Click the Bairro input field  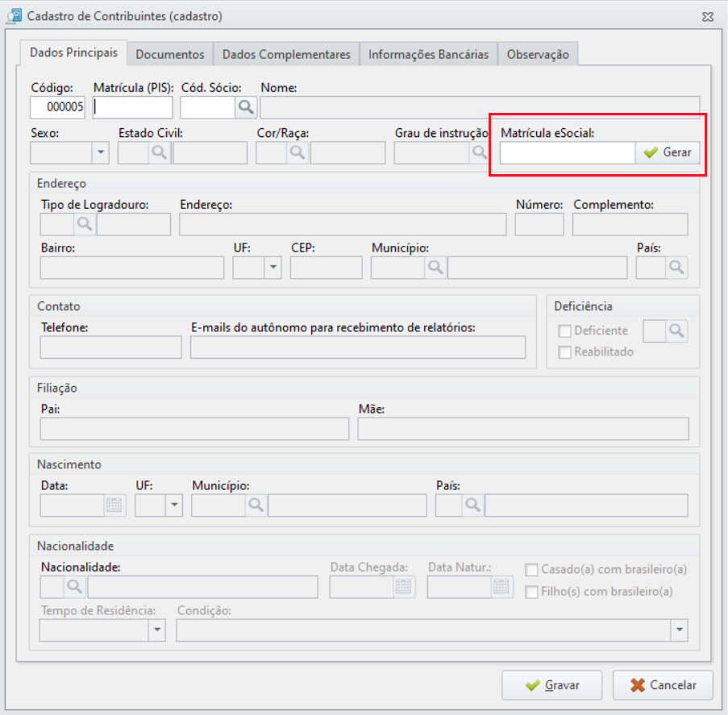(132, 268)
